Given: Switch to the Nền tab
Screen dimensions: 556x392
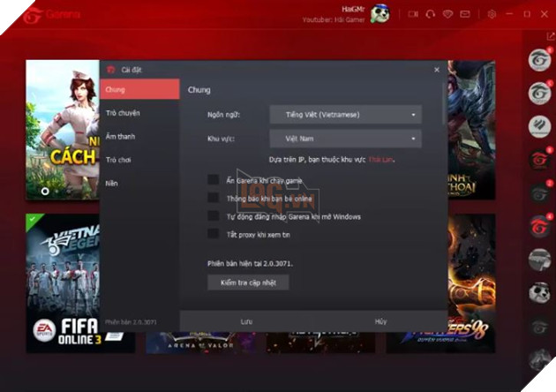Looking at the screenshot, I should click(x=139, y=184).
